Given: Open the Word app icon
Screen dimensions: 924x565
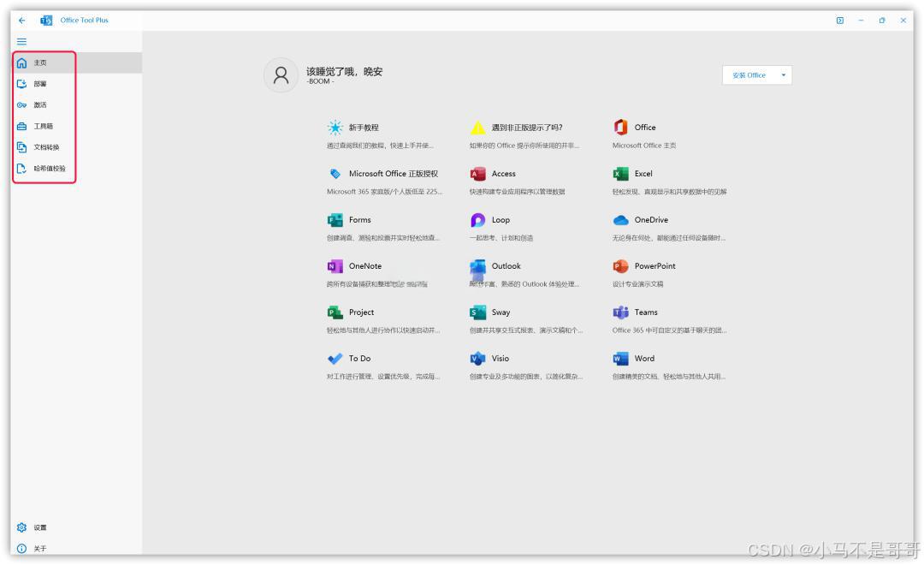Looking at the screenshot, I should click(620, 358).
